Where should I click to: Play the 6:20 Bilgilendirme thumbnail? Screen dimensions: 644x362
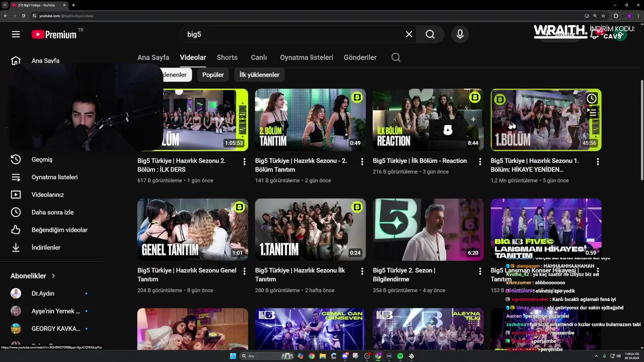point(428,229)
